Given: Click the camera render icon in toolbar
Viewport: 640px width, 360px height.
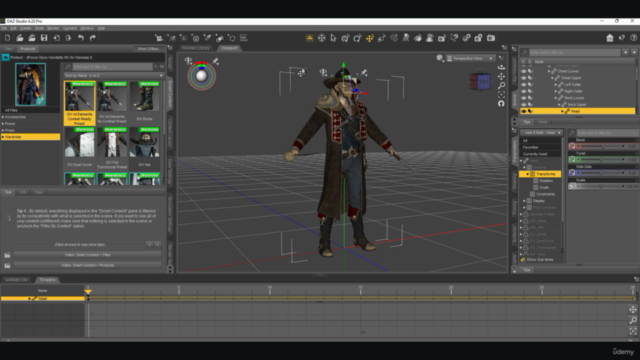Looking at the screenshot, I should coord(491,38).
